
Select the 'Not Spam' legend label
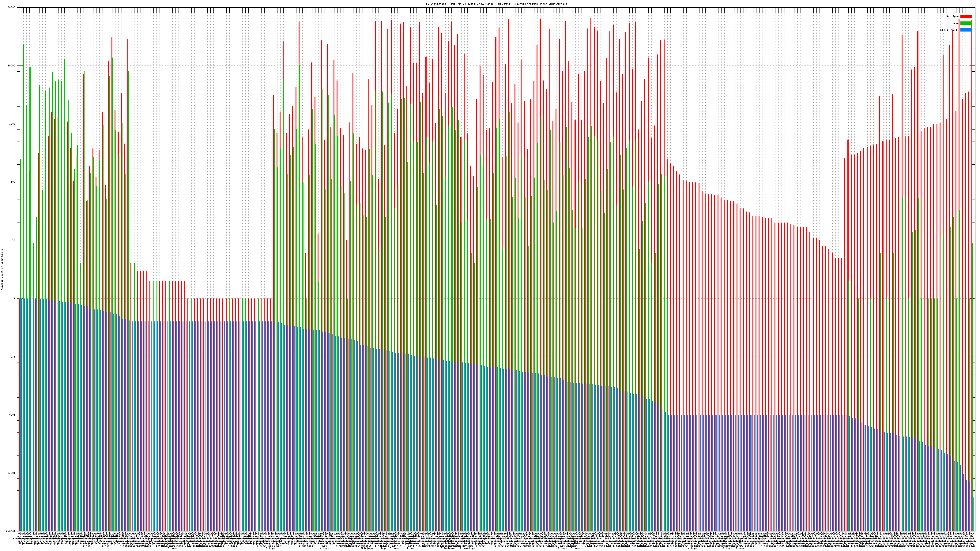coord(953,16)
